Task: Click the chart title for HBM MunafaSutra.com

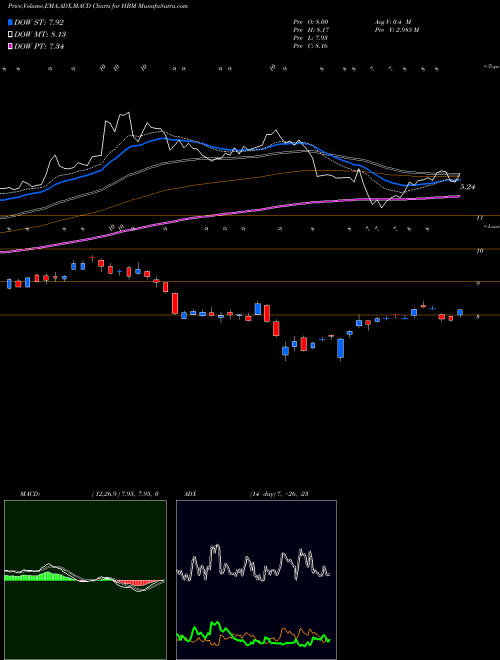Action: 98,6
